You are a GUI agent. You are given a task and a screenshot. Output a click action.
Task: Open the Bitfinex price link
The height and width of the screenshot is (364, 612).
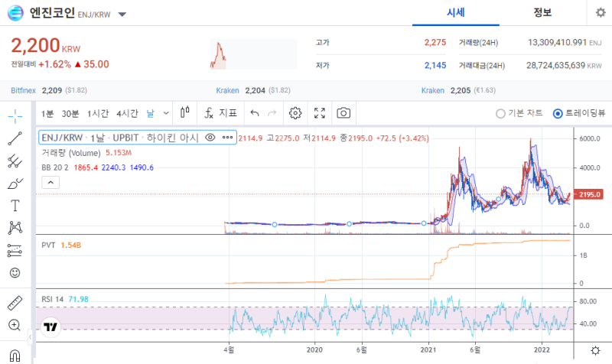23,90
